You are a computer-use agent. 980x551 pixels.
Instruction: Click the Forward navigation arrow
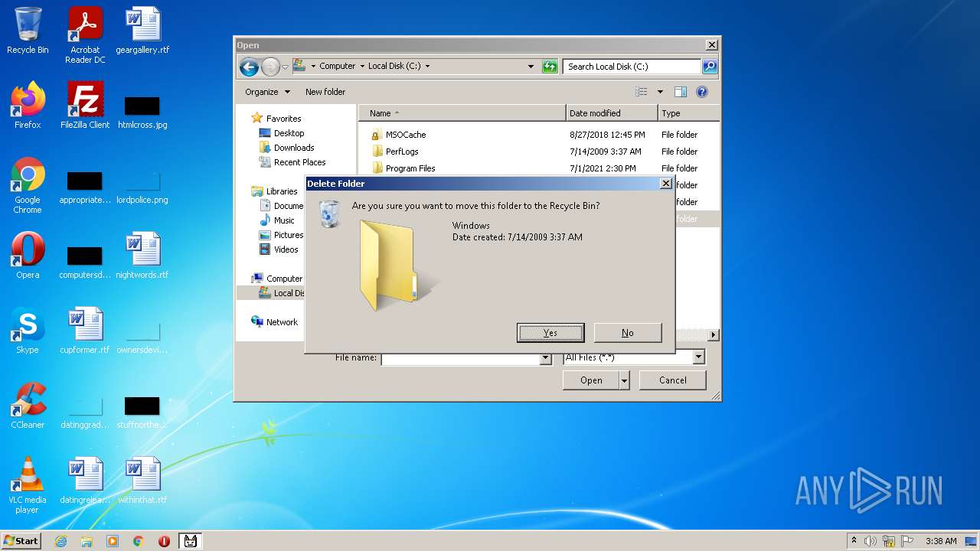pyautogui.click(x=270, y=67)
